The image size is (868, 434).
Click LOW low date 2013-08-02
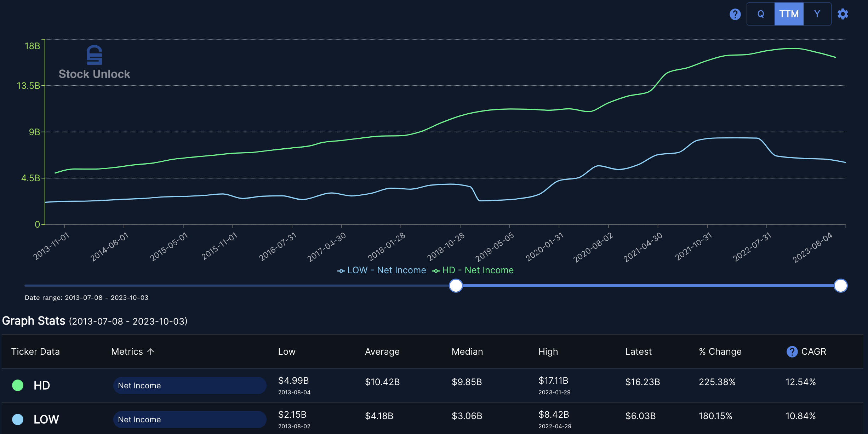click(294, 426)
